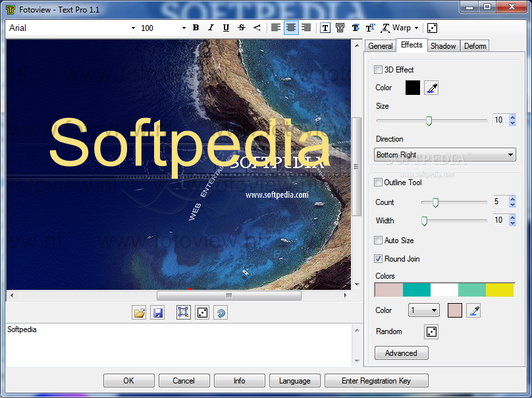Enable the Outline Tool checkbox
Image resolution: width=532 pixels, height=398 pixels.
click(378, 183)
